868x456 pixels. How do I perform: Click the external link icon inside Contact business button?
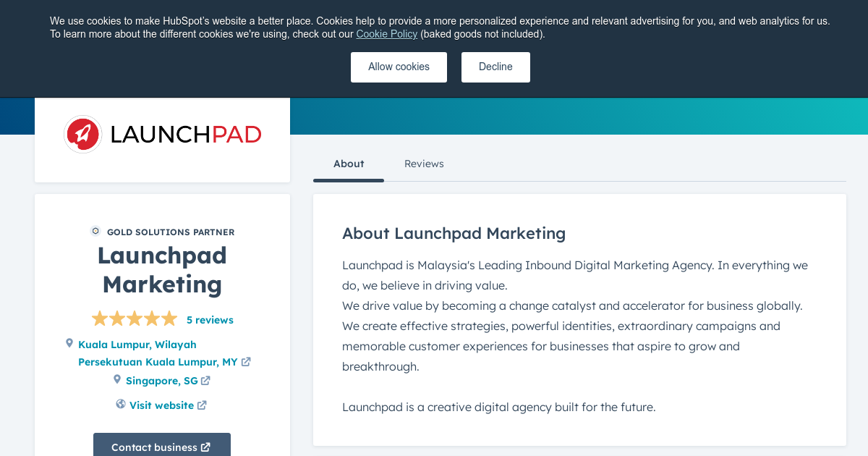[204, 447]
